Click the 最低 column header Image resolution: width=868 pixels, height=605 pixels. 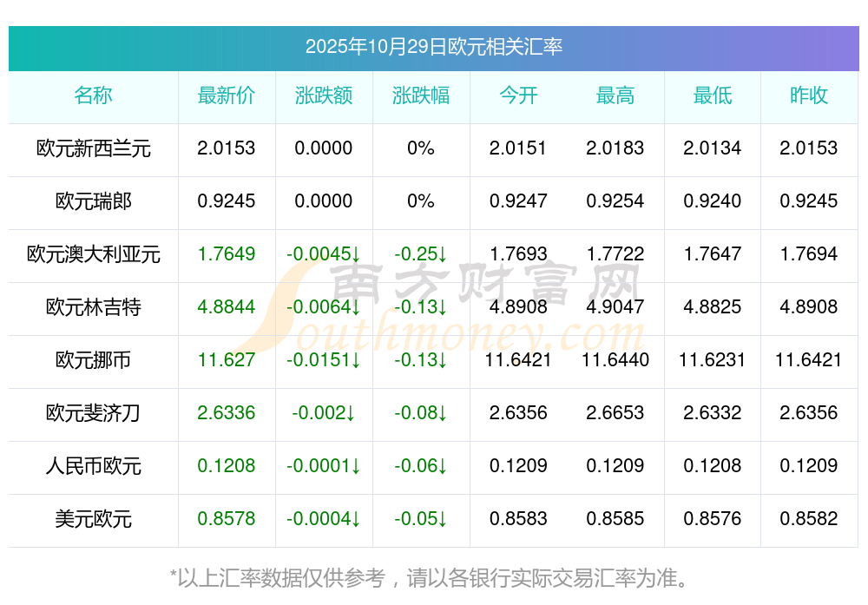point(712,95)
